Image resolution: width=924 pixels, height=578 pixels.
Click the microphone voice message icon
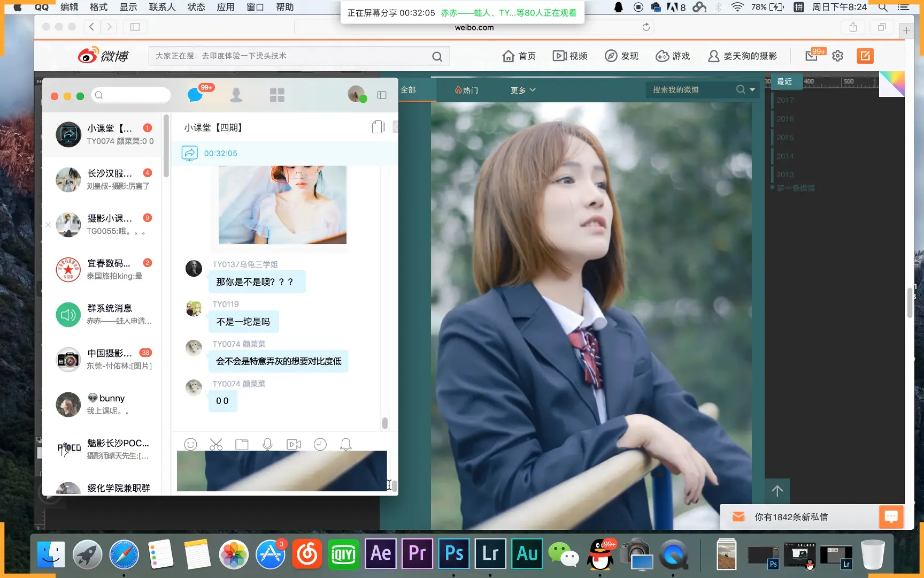[267, 444]
